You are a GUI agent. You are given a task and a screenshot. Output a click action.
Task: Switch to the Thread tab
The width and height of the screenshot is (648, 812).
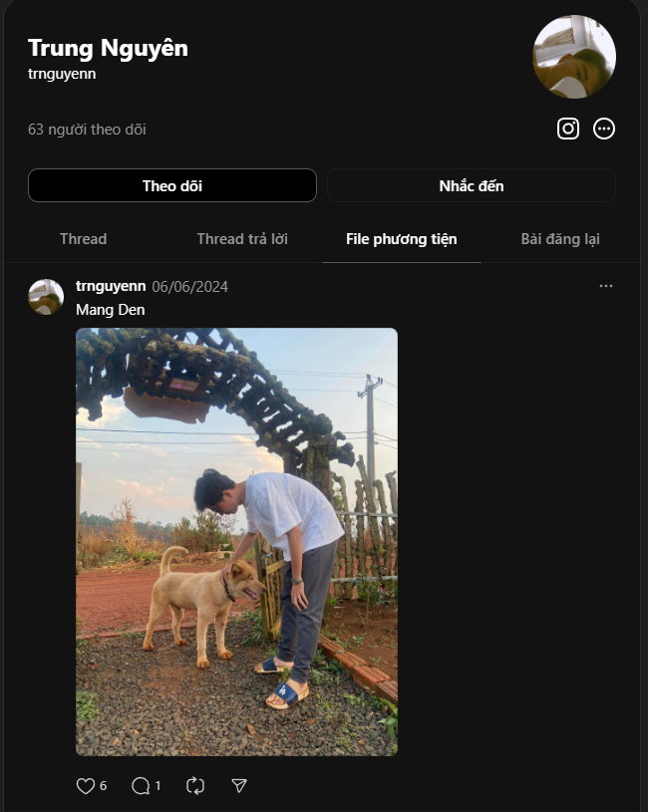[83, 239]
